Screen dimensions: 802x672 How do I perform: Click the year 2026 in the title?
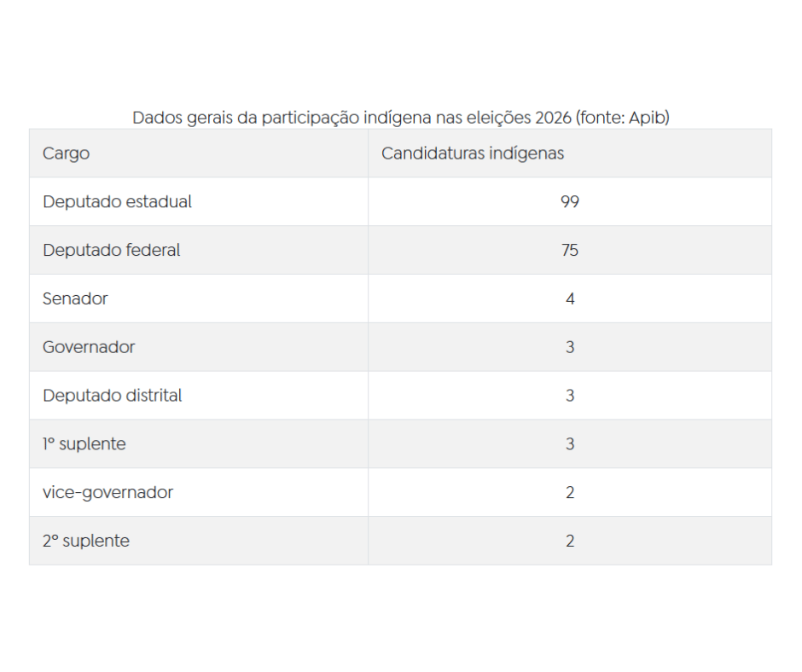553,118
